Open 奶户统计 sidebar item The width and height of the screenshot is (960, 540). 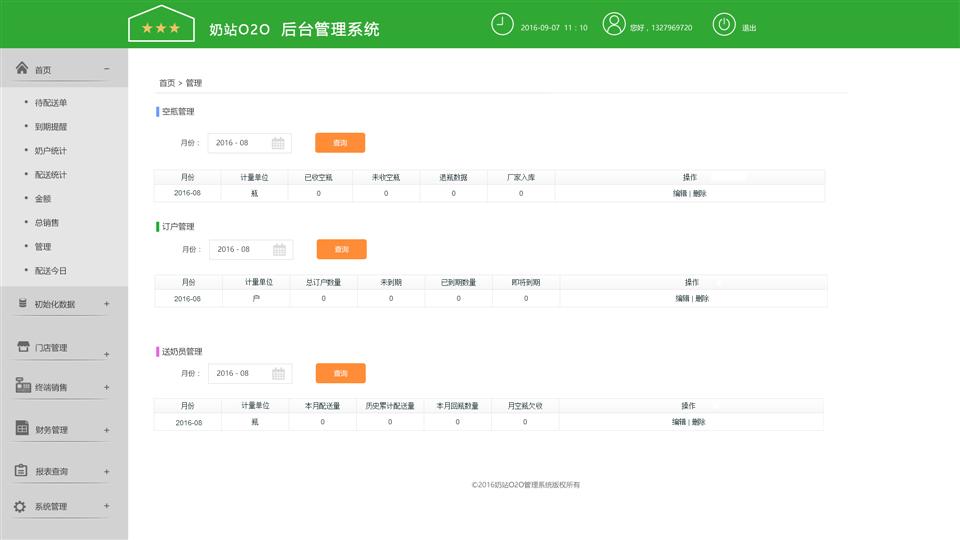click(x=51, y=151)
